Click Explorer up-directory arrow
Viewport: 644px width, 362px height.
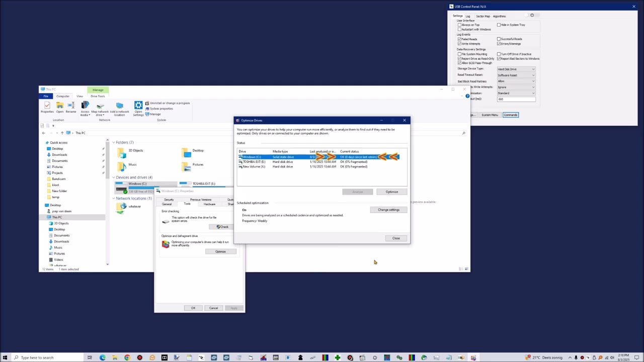tap(62, 133)
